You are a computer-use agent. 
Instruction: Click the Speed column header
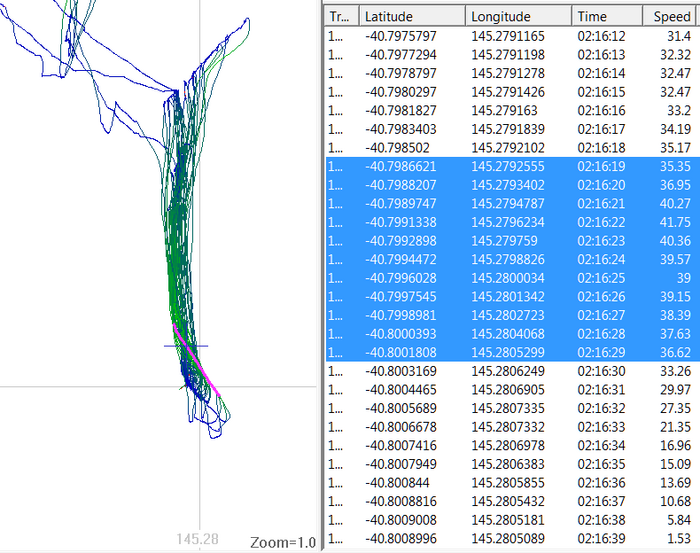pyautogui.click(x=671, y=17)
